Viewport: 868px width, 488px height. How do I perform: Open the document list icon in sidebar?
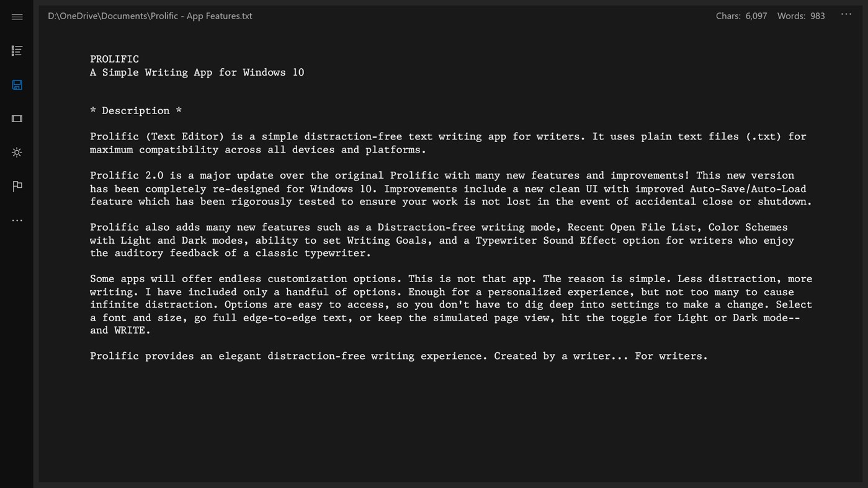[17, 51]
